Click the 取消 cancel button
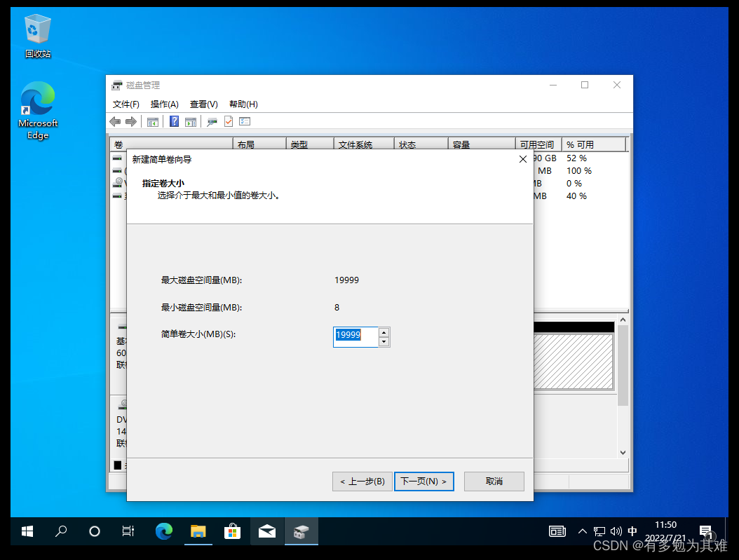This screenshot has width=739, height=560. 494,482
